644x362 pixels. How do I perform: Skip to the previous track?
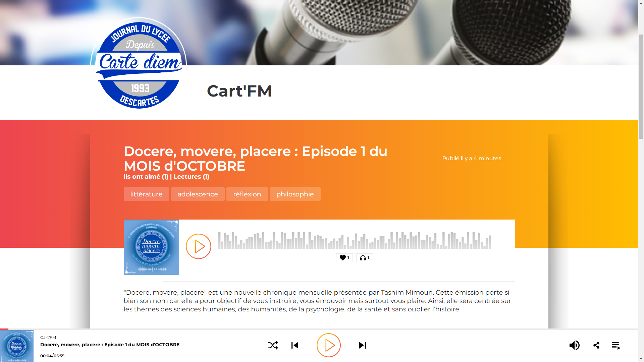tap(295, 345)
